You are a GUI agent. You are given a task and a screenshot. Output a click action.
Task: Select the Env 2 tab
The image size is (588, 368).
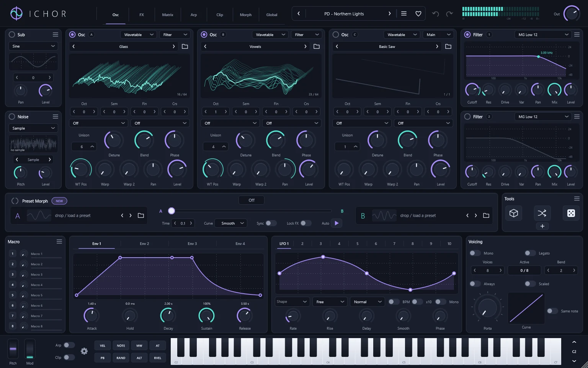click(x=144, y=243)
